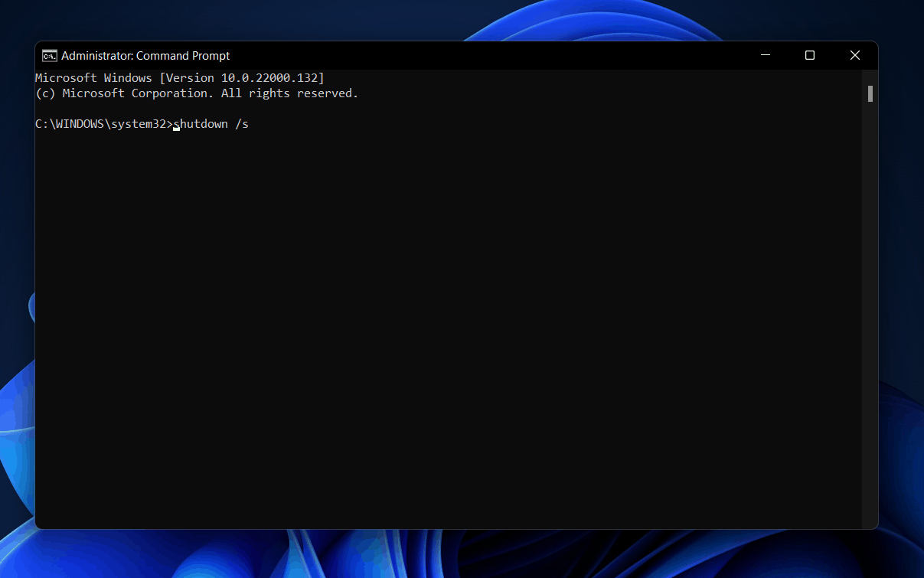Click 'All rights reserved.' text
The width and height of the screenshot is (924, 578).
(x=290, y=93)
